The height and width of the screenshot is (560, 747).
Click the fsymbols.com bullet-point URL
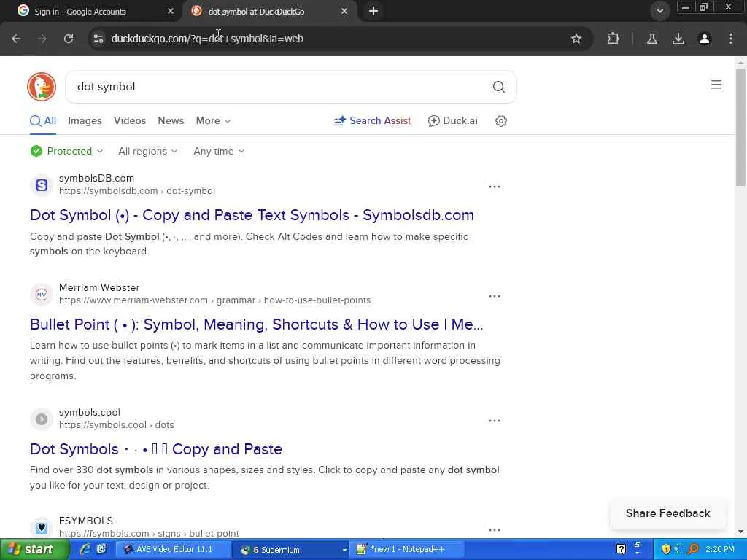[149, 533]
